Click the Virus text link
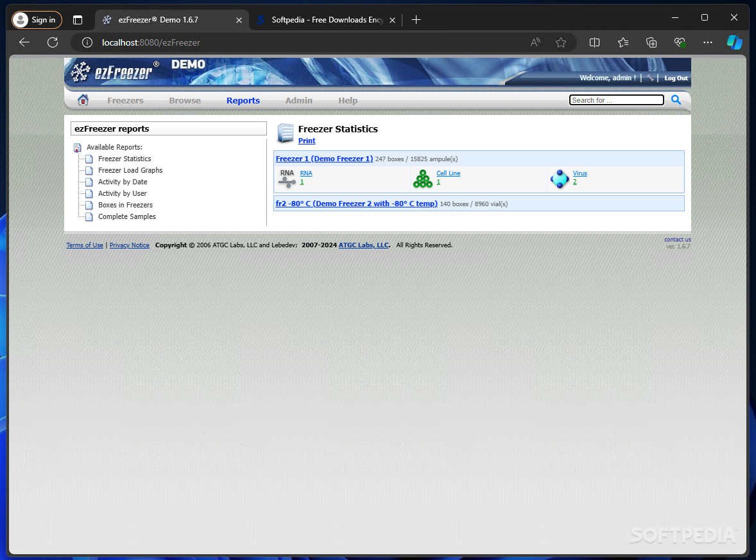The image size is (756, 560). [580, 173]
